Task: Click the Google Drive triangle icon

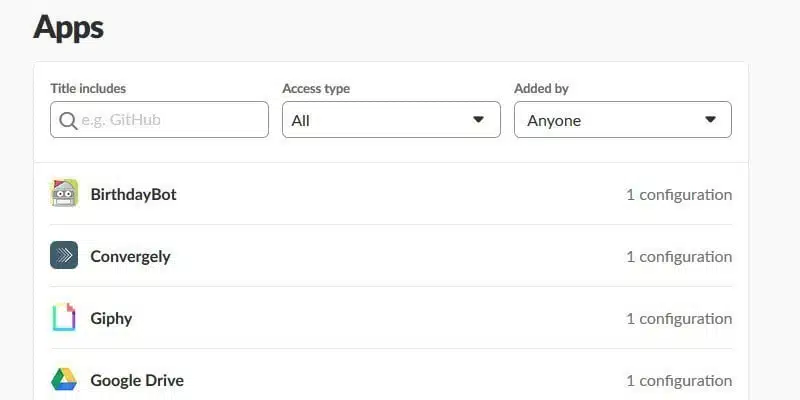Action: click(64, 379)
